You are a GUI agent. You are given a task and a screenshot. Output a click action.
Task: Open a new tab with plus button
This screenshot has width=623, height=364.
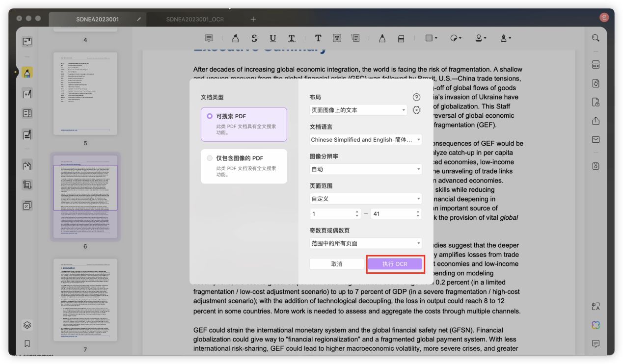(253, 20)
